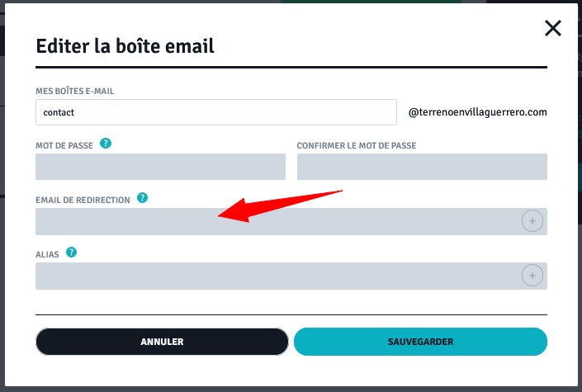Screen dimensions: 582x392
Task: Select the Confirmer le mot de passe field
Action: (422, 167)
